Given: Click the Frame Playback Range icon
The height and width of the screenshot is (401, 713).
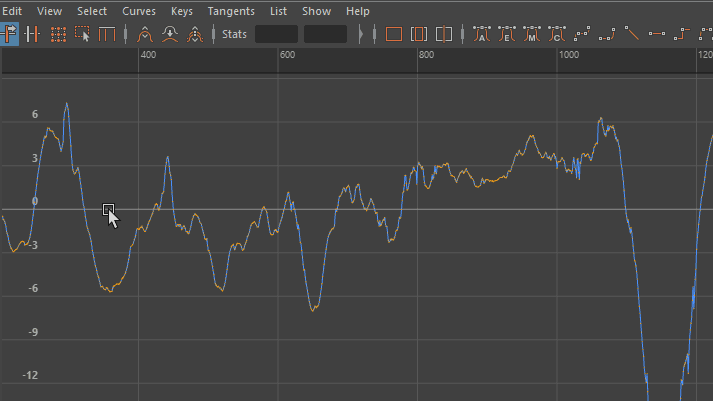Looking at the screenshot, I should pos(419,34).
